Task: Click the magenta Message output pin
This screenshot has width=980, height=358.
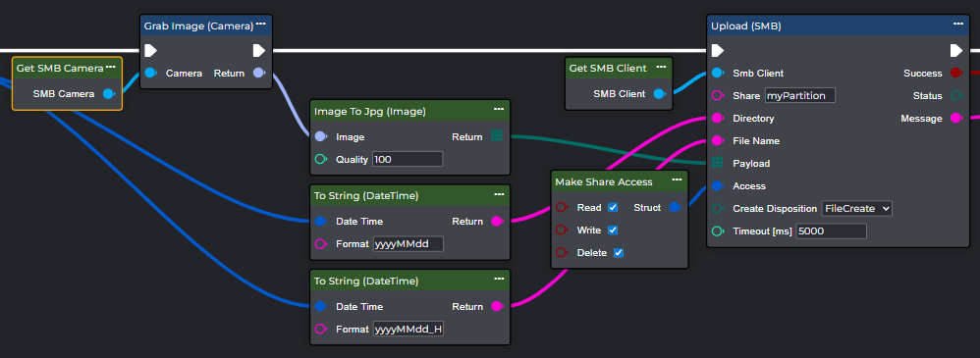Action: pos(955,118)
